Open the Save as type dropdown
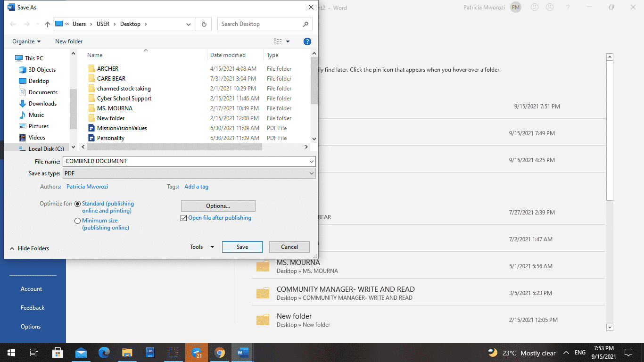Screen dimensions: 644x362 [x=311, y=173]
